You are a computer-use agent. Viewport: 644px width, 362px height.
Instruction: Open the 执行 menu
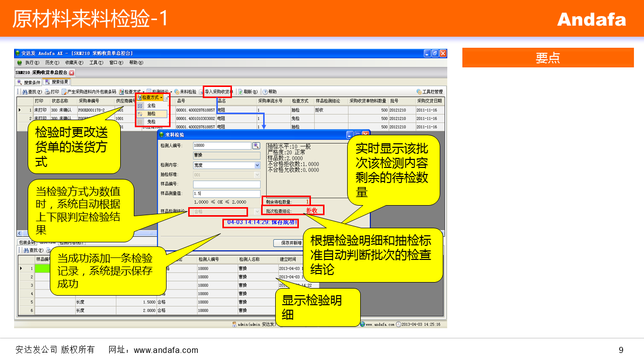point(31,63)
